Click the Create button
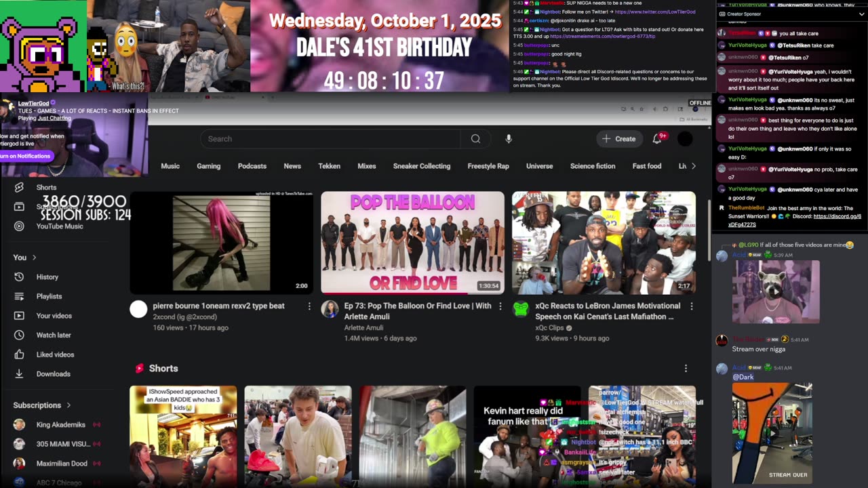This screenshot has width=868, height=488. coord(618,139)
